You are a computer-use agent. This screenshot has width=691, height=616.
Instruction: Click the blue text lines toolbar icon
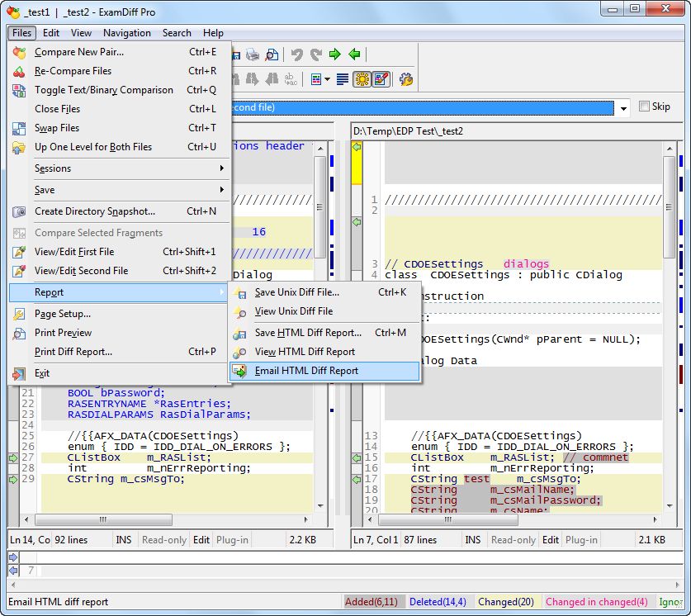pyautogui.click(x=343, y=80)
